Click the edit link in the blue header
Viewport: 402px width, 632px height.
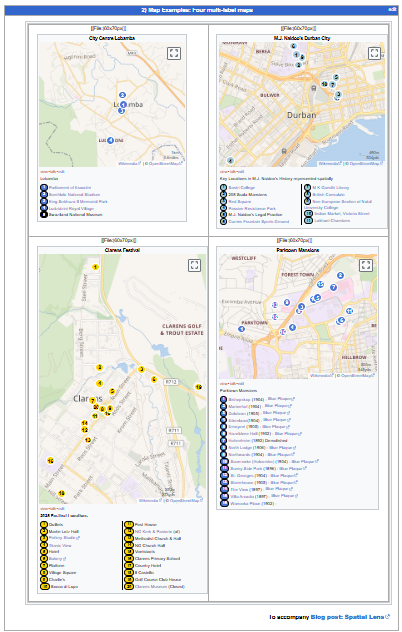click(392, 9)
